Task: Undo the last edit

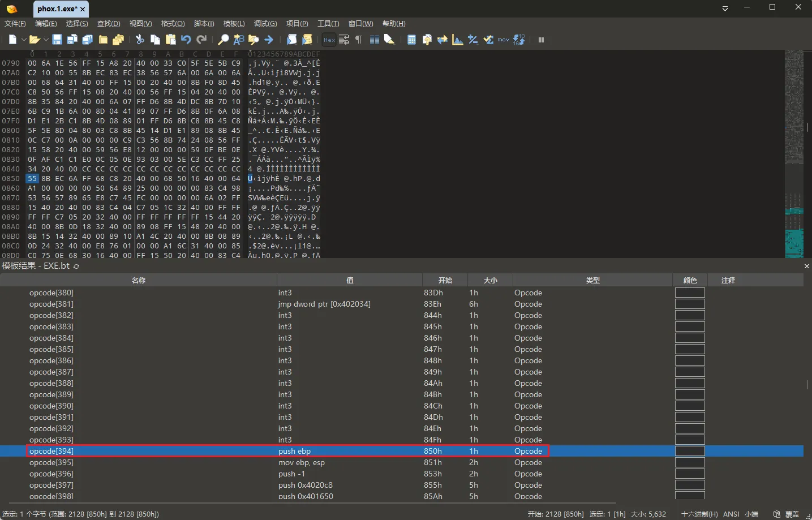Action: pyautogui.click(x=186, y=40)
